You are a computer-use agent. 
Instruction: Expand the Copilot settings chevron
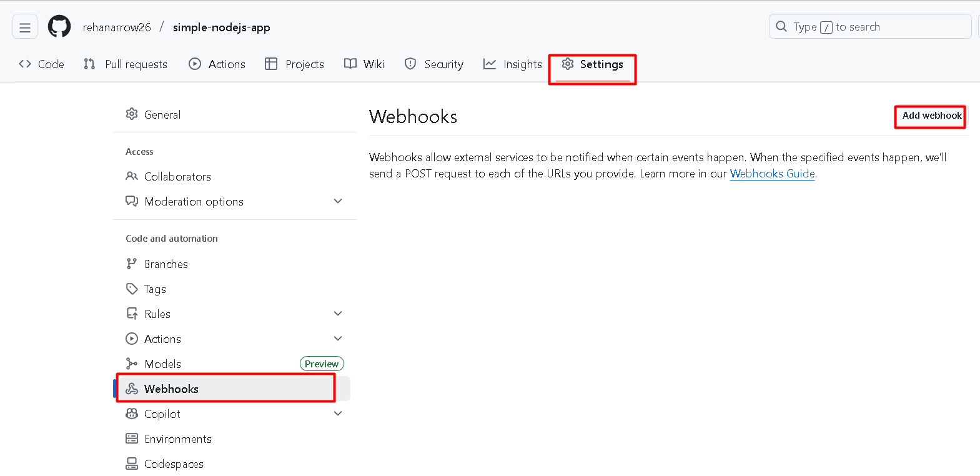coord(338,414)
